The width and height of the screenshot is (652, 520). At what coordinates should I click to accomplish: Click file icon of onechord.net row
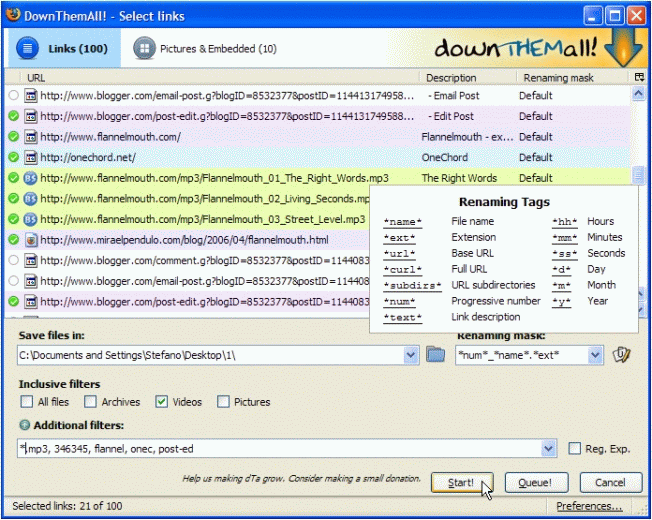[30, 157]
